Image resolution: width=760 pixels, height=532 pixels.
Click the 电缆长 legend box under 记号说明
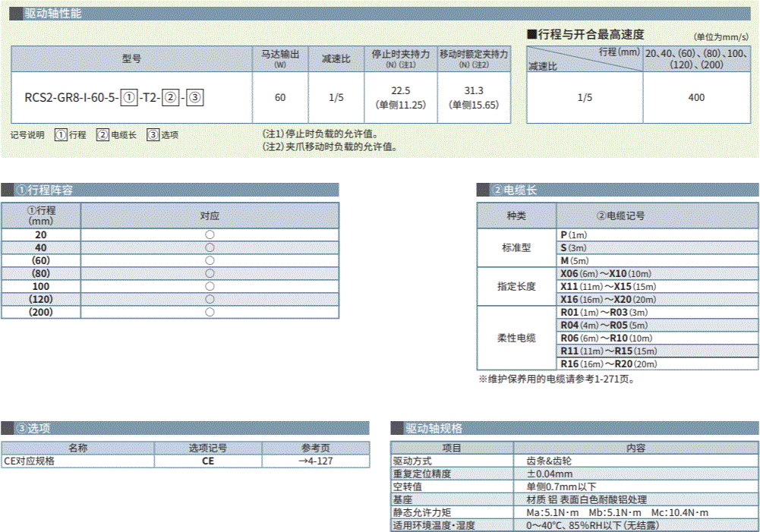click(x=102, y=135)
